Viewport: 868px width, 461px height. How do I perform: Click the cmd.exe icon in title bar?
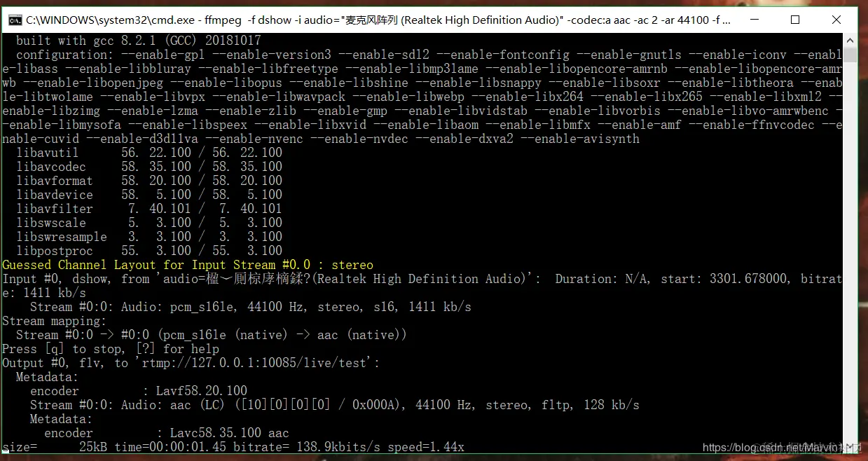[x=15, y=20]
